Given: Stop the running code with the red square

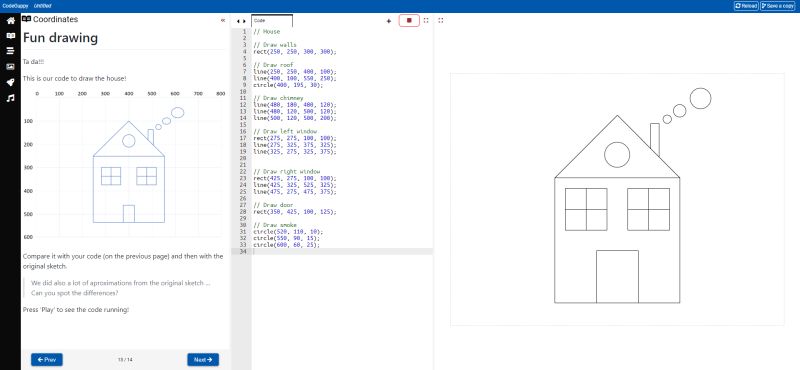Looking at the screenshot, I should 409,20.
